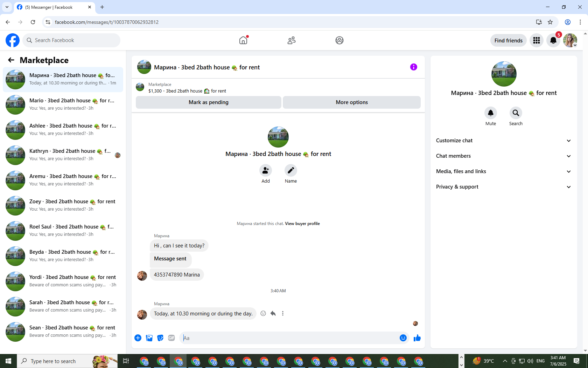Open more options for 'Today, at 10.30' message
This screenshot has height=368, width=588.
[x=283, y=313]
